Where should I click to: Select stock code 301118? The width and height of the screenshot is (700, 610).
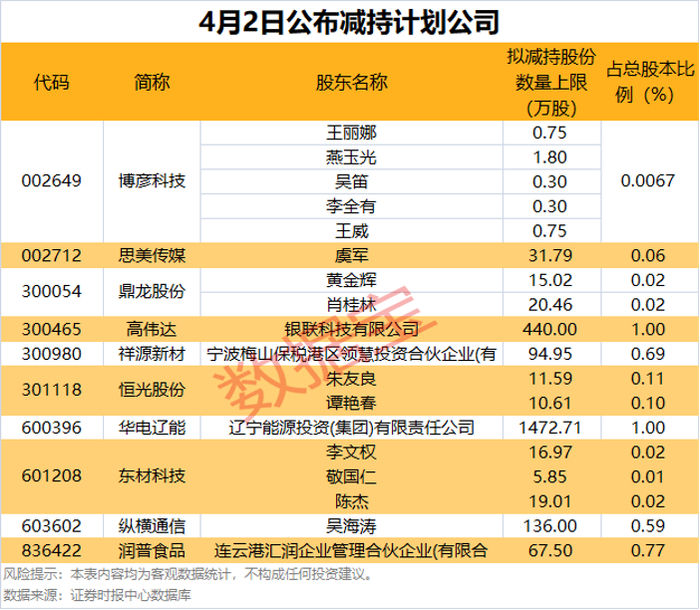pyautogui.click(x=52, y=390)
